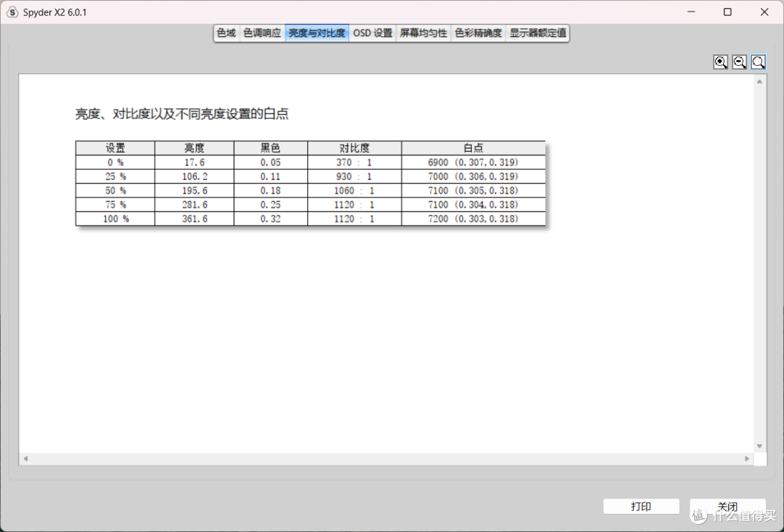
Task: Open the 色调响应 tab
Action: pyautogui.click(x=262, y=33)
